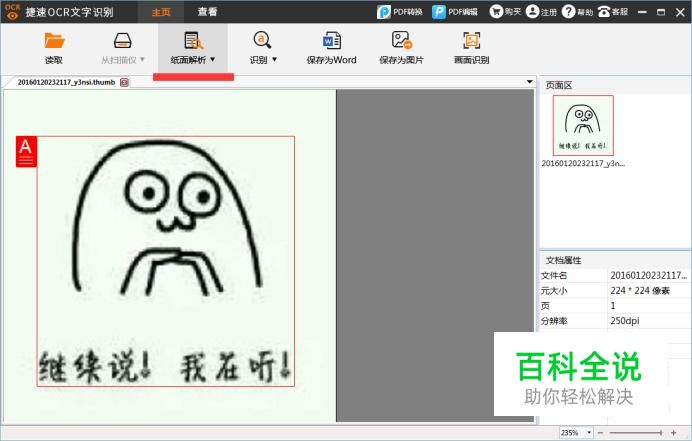
Task: Maximize the OCR window
Action: [x=661, y=12]
